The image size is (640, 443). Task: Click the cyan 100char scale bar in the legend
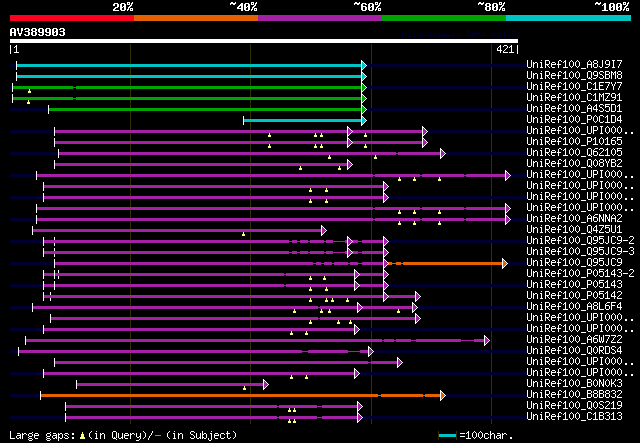pyautogui.click(x=447, y=436)
